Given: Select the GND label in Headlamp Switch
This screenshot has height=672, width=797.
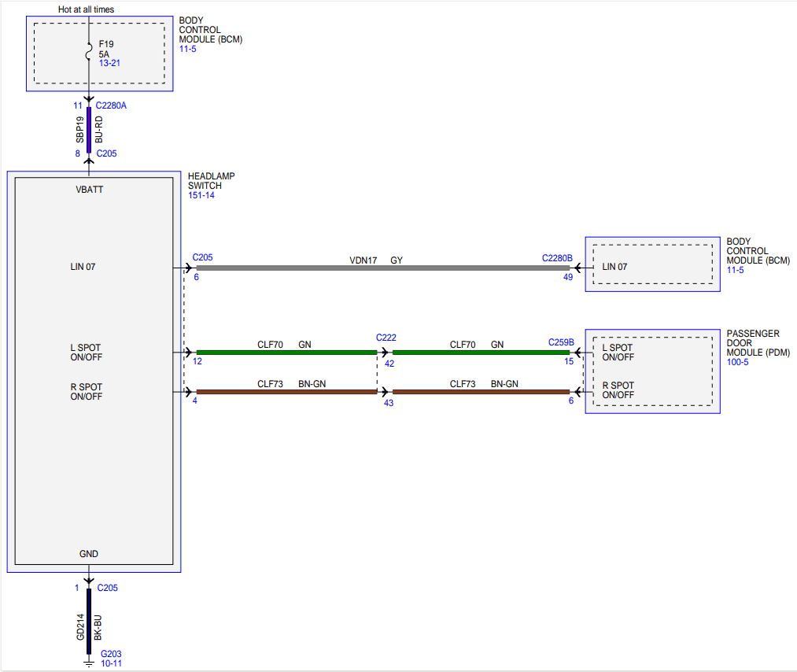Looking at the screenshot, I should coord(89,553).
